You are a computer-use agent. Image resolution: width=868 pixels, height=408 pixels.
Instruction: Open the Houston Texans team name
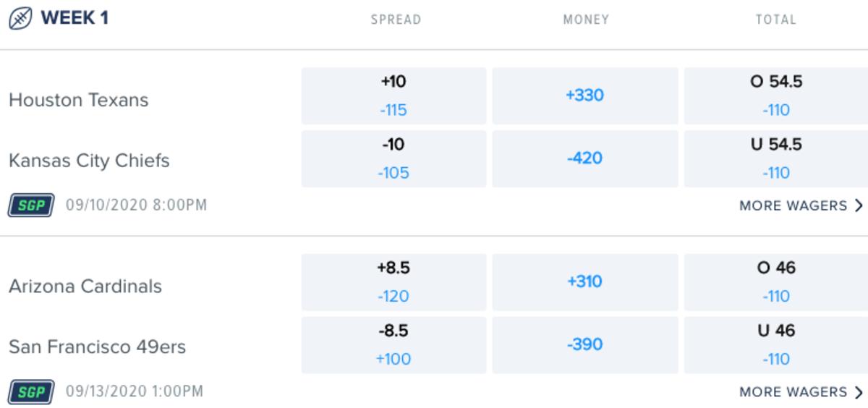(78, 100)
